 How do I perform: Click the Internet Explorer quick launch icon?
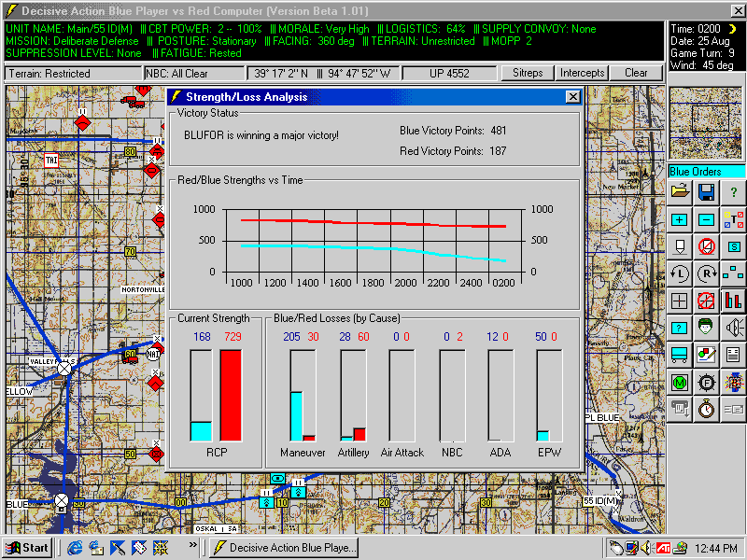(x=76, y=548)
